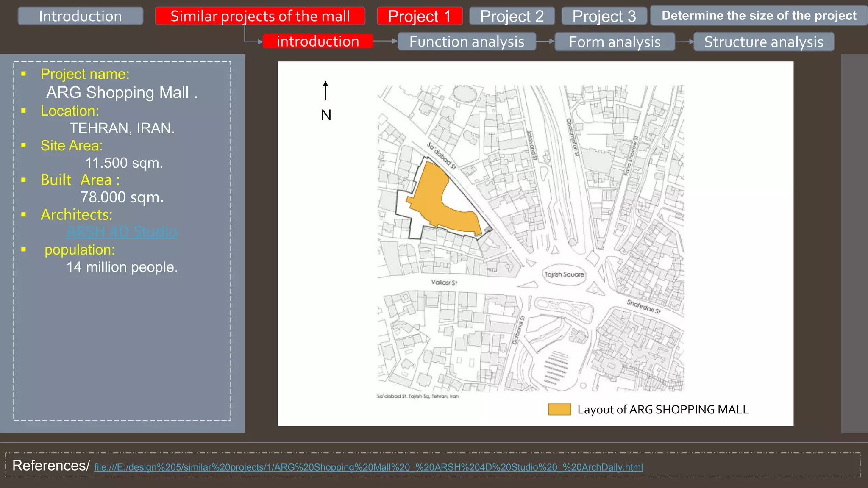This screenshot has height=488, width=868.
Task: Click the yellow bullet beside 'Project name'
Action: [24, 74]
